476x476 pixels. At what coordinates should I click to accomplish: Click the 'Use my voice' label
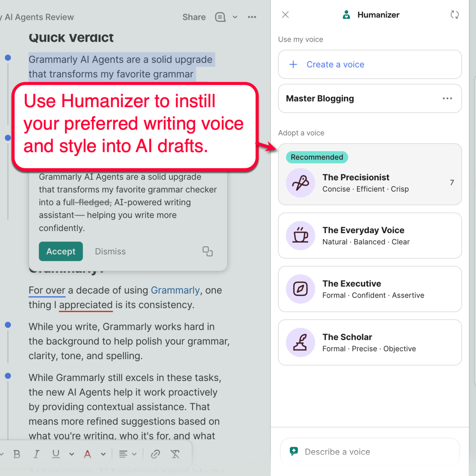[x=301, y=39]
